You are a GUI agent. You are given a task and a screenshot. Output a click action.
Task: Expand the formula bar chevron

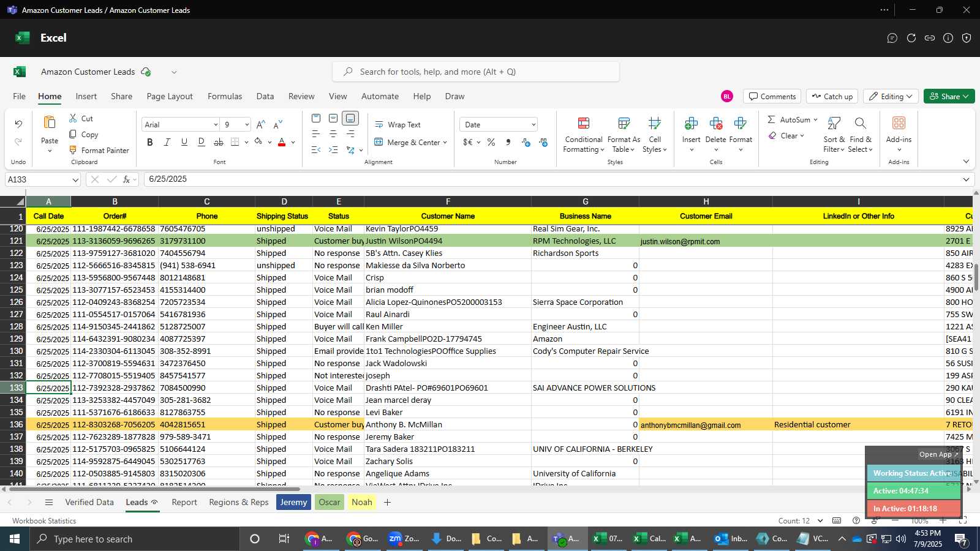(x=966, y=179)
